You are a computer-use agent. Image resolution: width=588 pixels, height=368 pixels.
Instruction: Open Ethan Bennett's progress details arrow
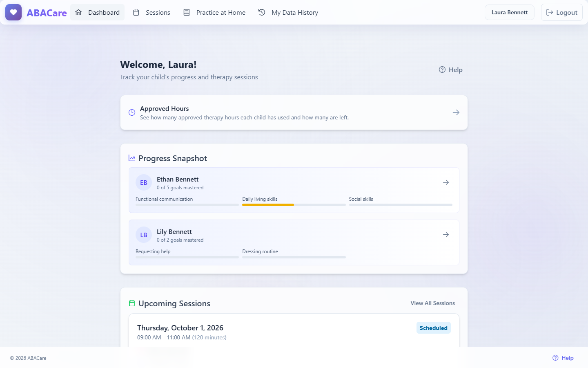tap(446, 182)
